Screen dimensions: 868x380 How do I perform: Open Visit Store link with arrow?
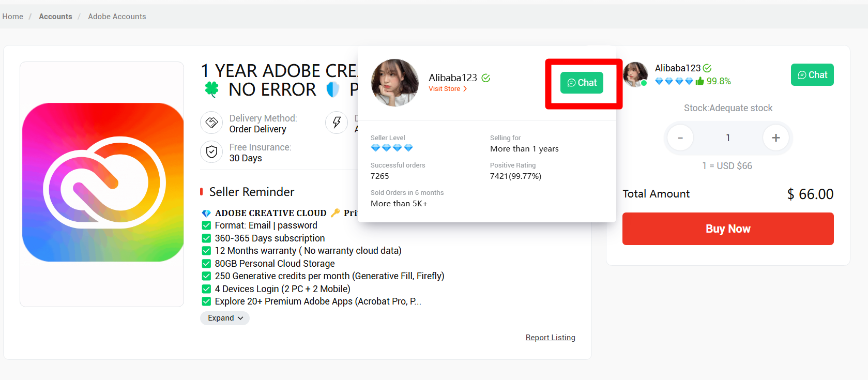point(447,89)
